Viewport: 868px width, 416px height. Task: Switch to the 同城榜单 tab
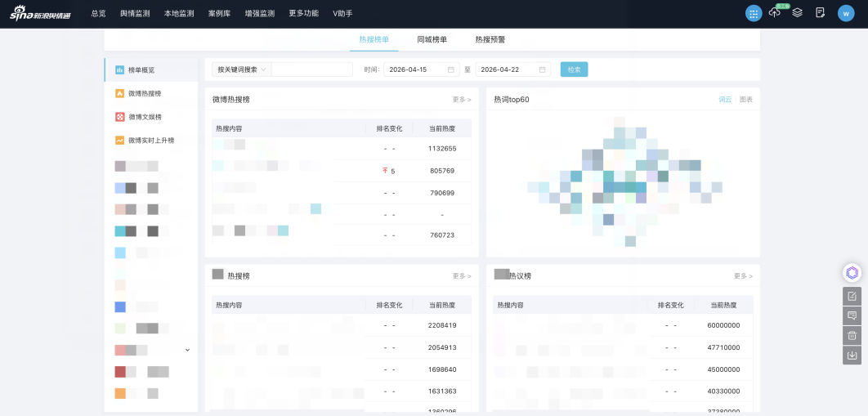[x=432, y=39]
